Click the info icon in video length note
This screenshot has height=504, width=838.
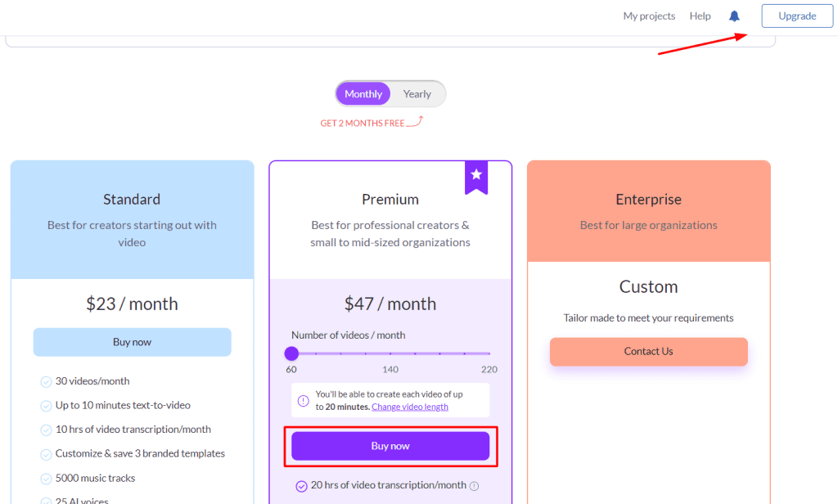click(303, 401)
